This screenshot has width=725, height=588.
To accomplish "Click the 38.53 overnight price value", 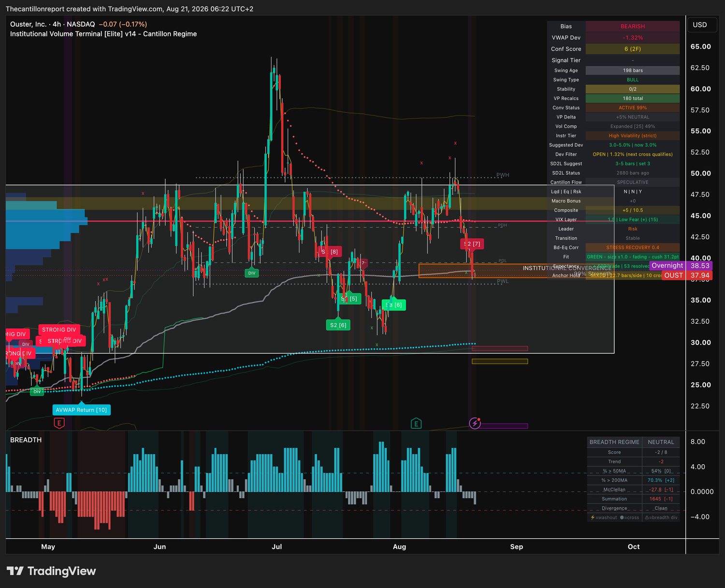I will 700,266.
